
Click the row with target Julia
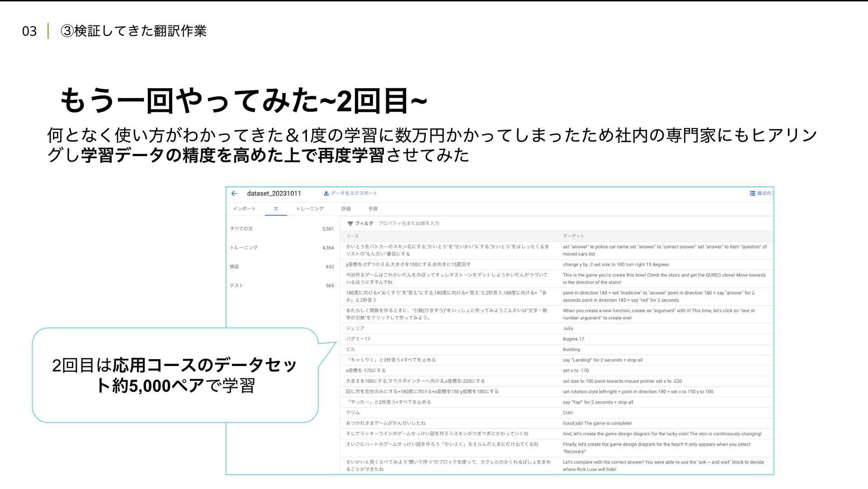pos(568,328)
